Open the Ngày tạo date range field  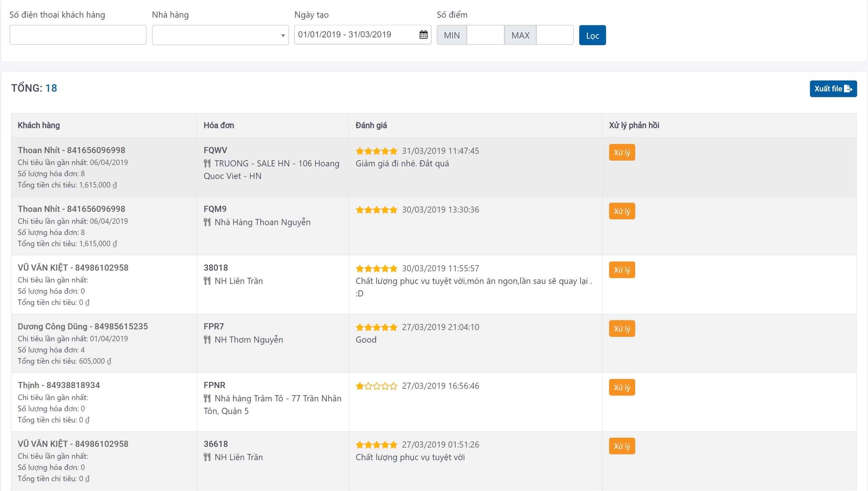point(363,35)
